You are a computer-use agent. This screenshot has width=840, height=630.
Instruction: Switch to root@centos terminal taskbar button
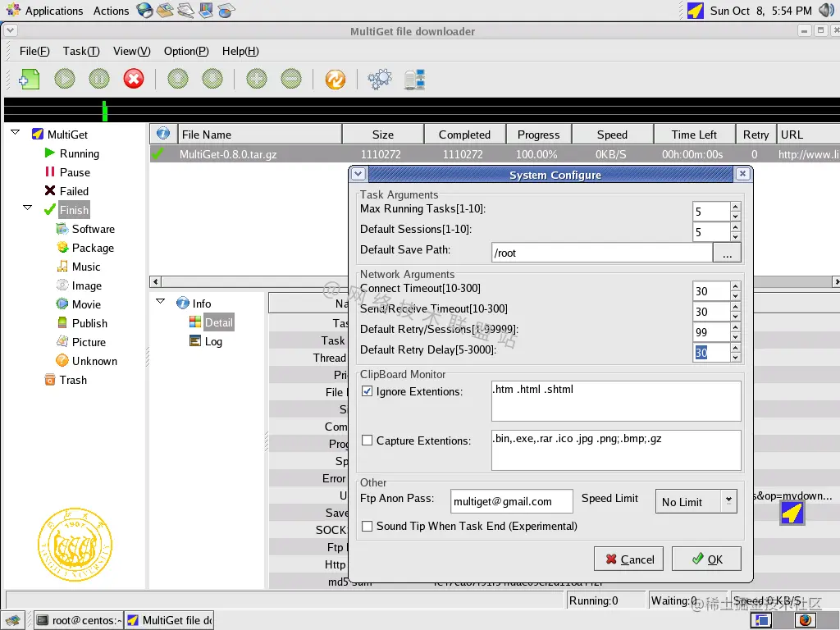[x=79, y=620]
